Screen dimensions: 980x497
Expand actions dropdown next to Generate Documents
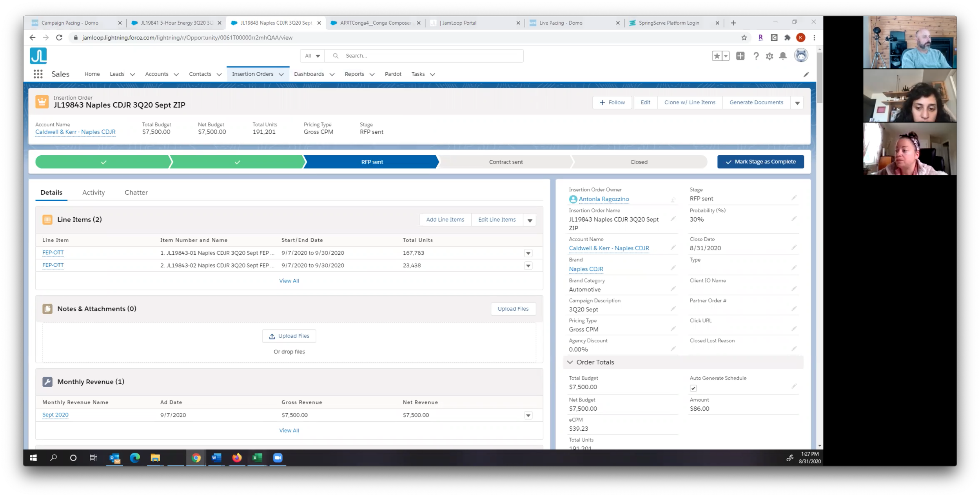pyautogui.click(x=797, y=103)
